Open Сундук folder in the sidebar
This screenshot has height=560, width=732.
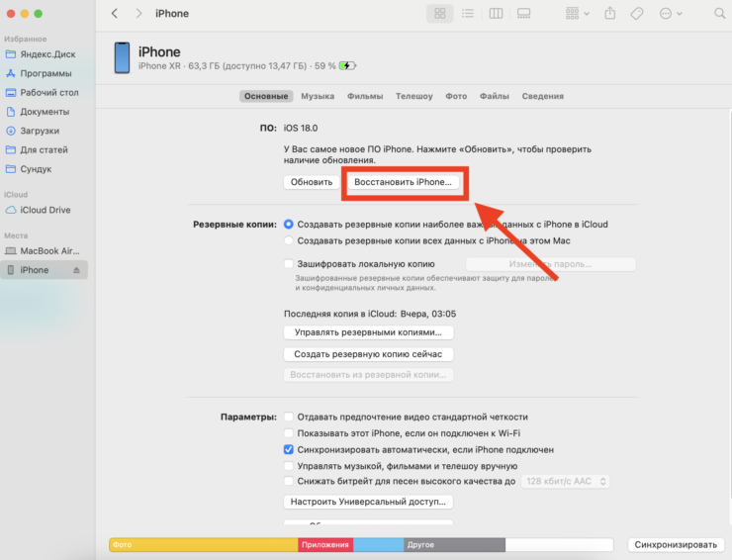[x=28, y=169]
